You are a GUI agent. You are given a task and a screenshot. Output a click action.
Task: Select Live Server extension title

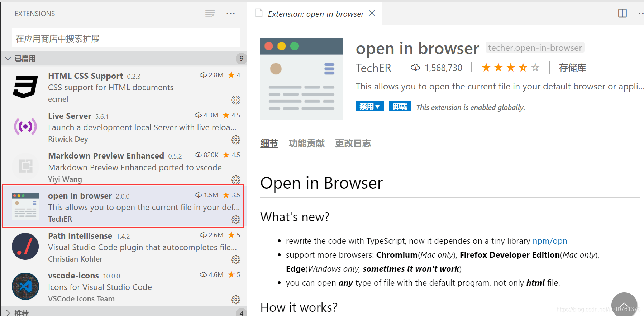click(x=70, y=116)
